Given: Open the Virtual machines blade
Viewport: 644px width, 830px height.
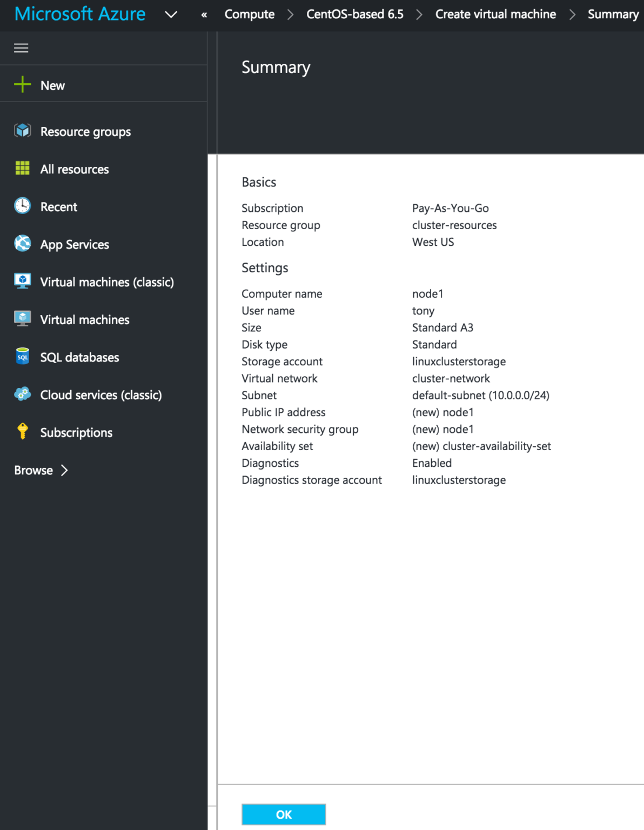Looking at the screenshot, I should [x=84, y=319].
